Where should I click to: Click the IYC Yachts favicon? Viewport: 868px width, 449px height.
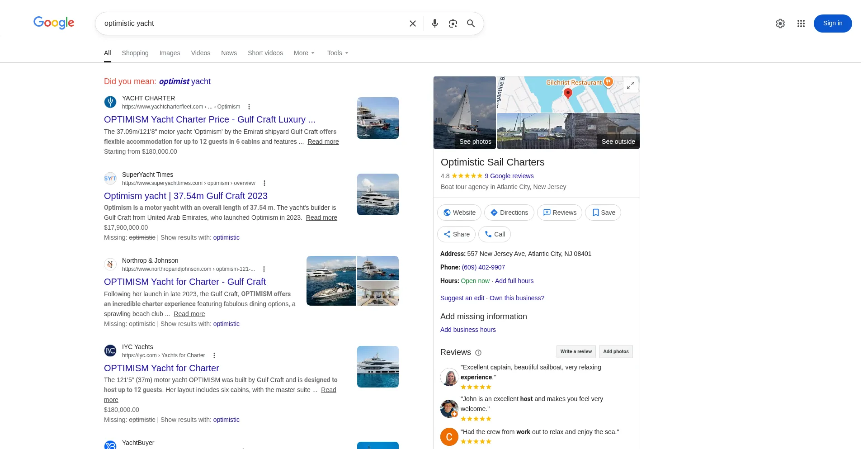tap(110, 351)
